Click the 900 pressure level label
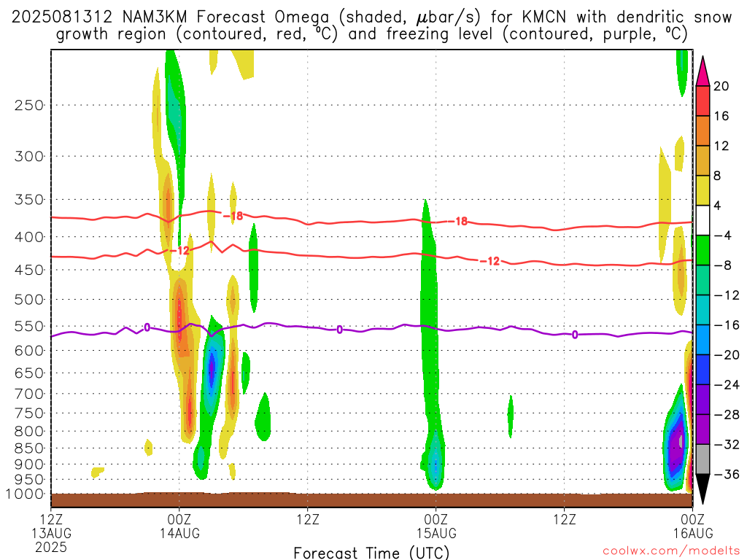This screenshot has width=747, height=560. click(x=29, y=464)
